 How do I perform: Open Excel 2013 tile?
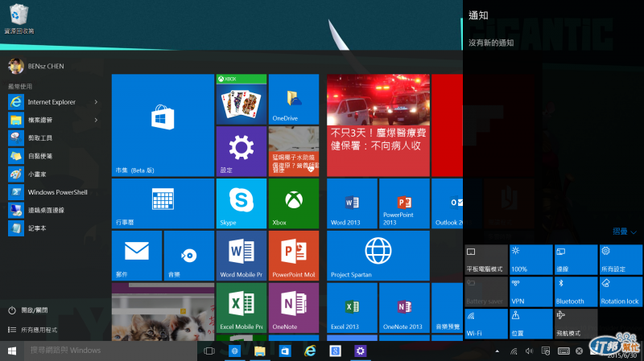352,308
